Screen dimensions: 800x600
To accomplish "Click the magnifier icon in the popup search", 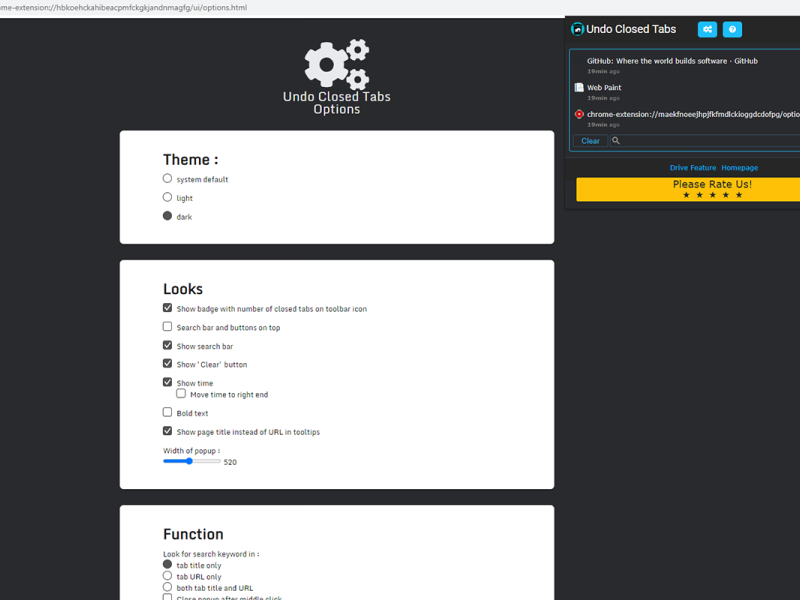I will pyautogui.click(x=616, y=140).
